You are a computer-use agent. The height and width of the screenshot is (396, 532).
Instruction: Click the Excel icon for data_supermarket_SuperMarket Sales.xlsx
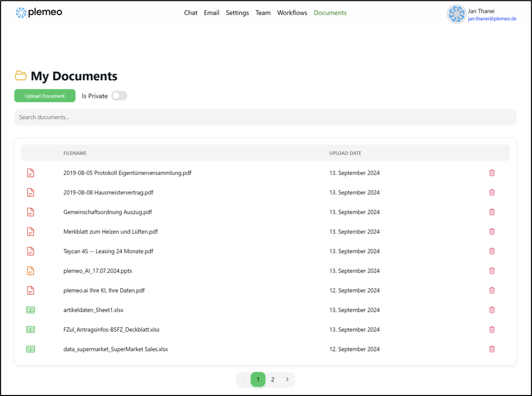(x=30, y=349)
